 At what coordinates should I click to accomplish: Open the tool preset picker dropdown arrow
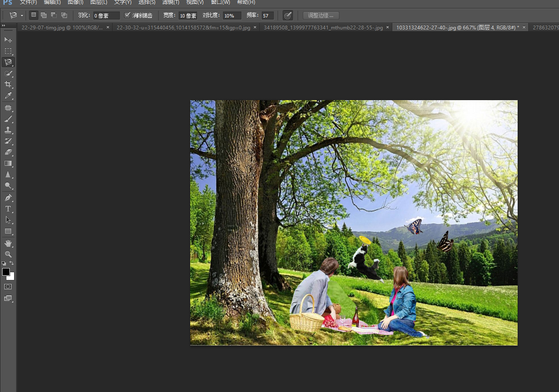click(x=22, y=16)
